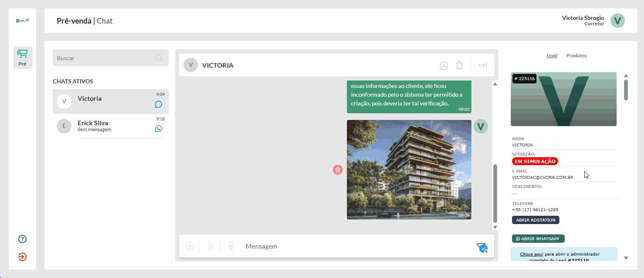This screenshot has width=644, height=278.
Task: Click the Victoria Sbrogio profile avatar
Action: [x=617, y=20]
